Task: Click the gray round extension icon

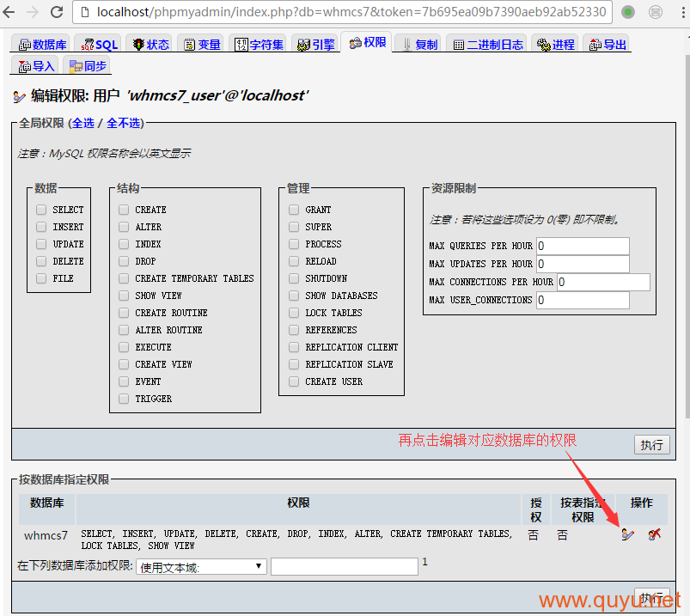Action: click(x=656, y=12)
